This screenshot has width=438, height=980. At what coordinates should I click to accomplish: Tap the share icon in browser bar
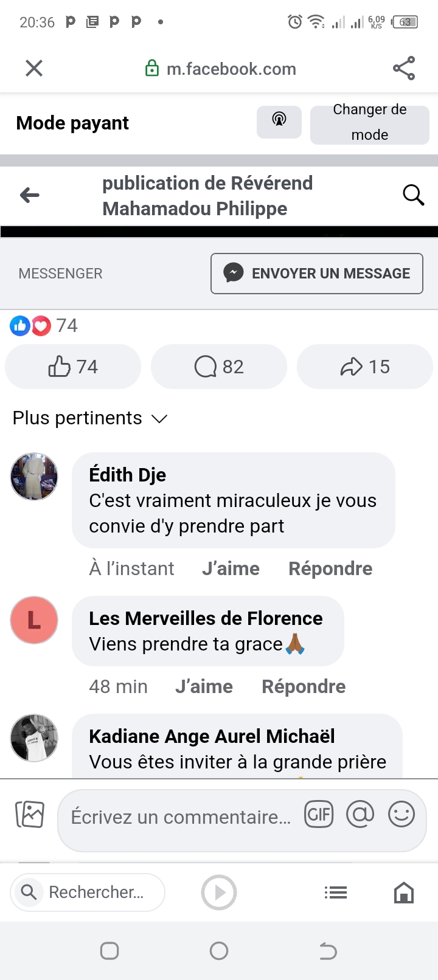(x=404, y=68)
